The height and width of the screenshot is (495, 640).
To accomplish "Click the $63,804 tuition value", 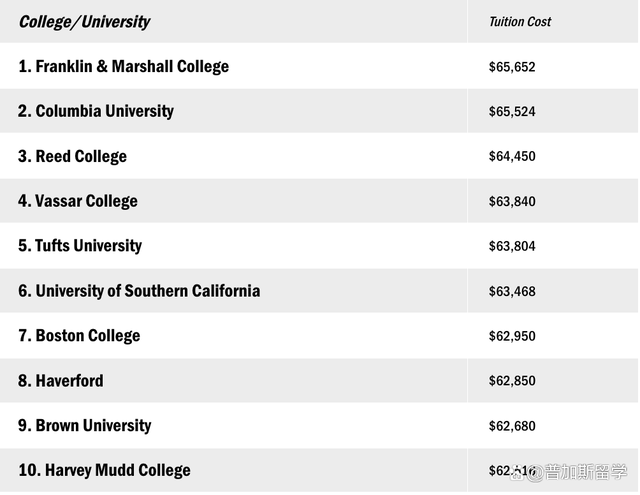I will [512, 246].
